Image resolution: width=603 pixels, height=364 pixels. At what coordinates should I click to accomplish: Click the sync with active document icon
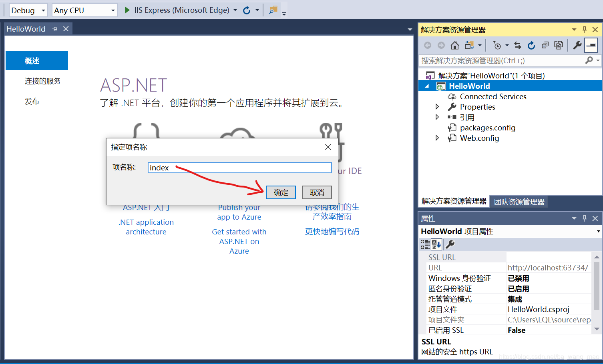[x=518, y=45]
